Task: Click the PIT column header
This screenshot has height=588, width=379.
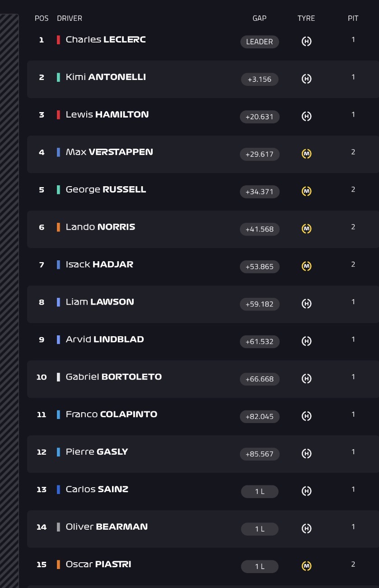Action: (x=353, y=19)
